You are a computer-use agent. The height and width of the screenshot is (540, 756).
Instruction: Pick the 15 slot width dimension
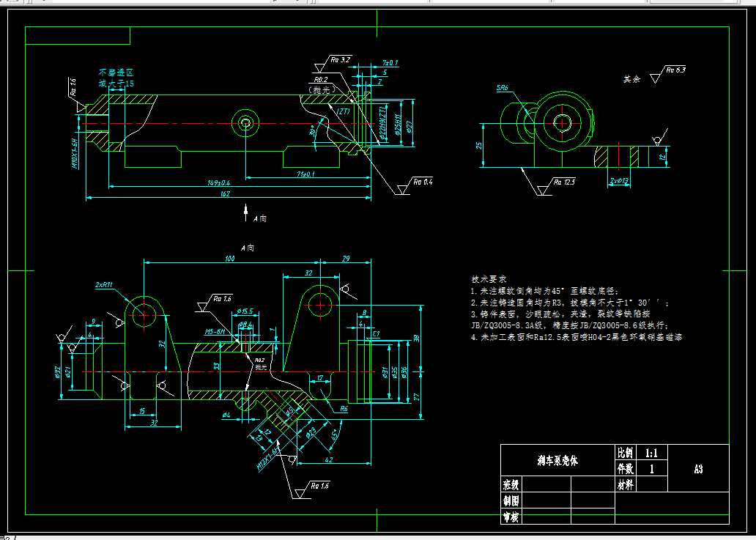click(x=142, y=411)
